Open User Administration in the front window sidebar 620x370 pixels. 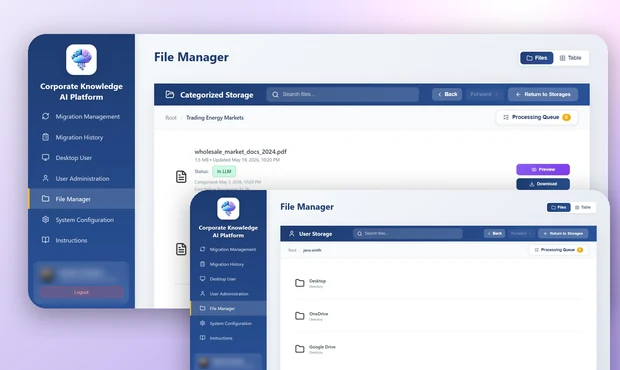point(228,294)
